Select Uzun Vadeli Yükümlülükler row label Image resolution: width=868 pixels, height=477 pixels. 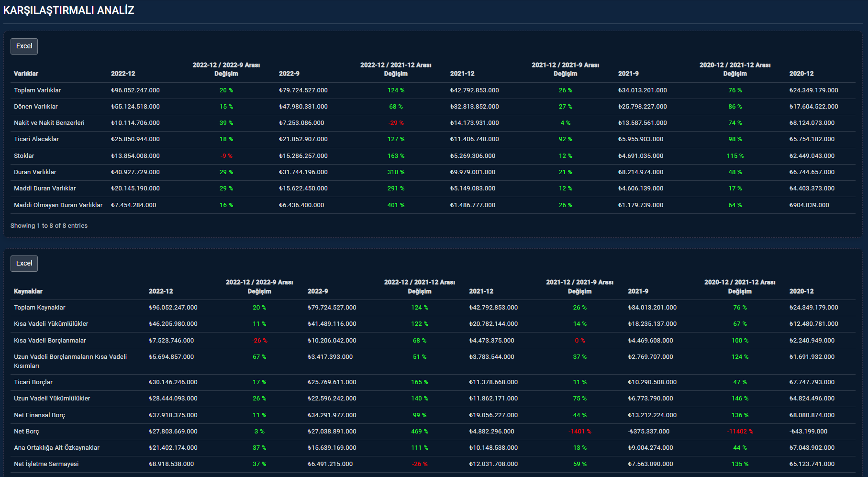click(52, 399)
